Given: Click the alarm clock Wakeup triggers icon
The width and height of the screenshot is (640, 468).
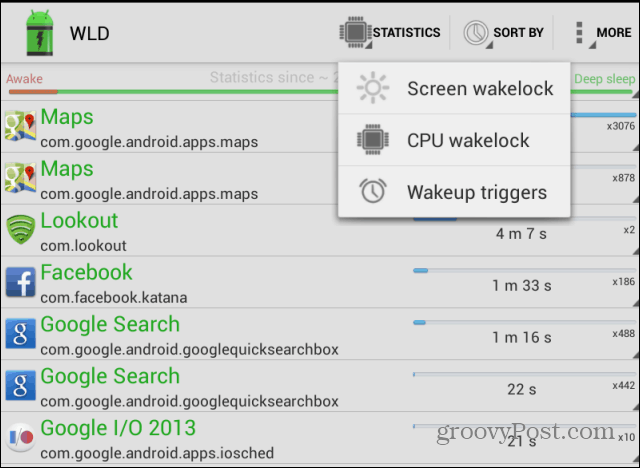Looking at the screenshot, I should (373, 191).
